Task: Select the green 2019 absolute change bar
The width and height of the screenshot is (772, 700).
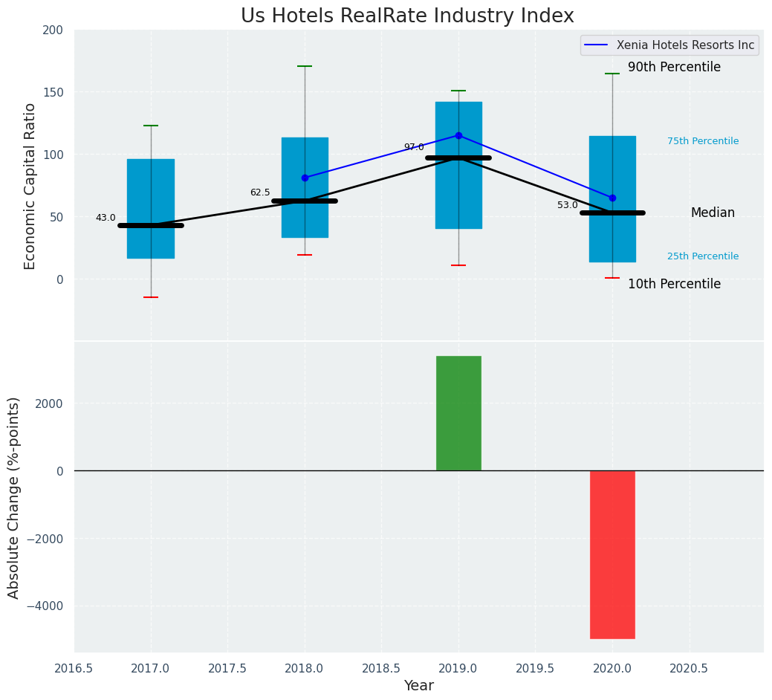Action: point(458,413)
